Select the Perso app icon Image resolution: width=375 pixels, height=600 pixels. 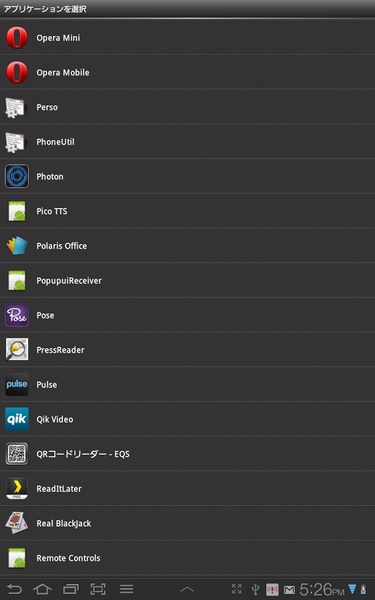(x=16, y=107)
